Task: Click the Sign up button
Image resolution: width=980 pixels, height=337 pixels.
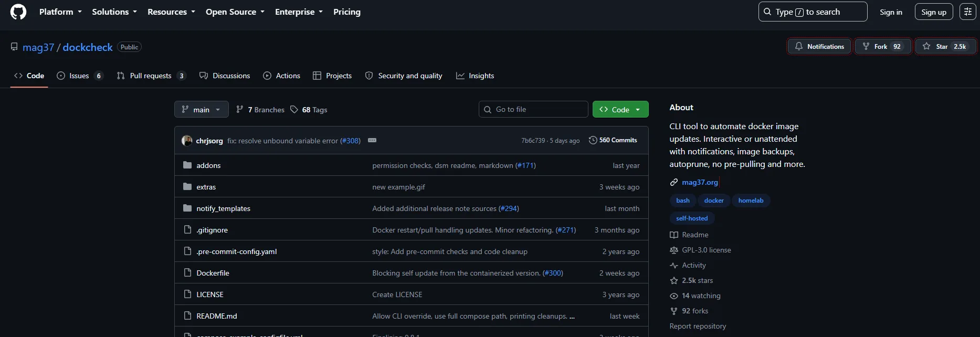Action: 934,12
